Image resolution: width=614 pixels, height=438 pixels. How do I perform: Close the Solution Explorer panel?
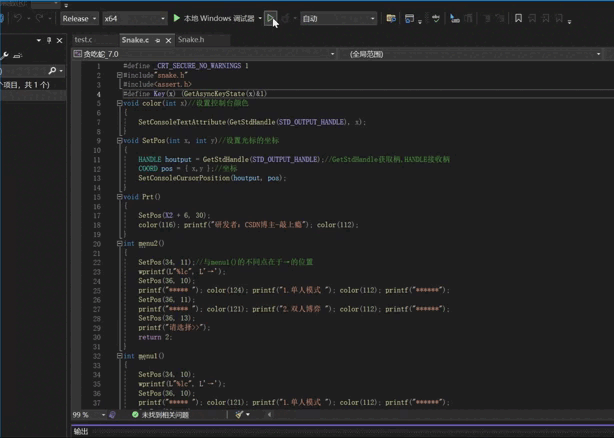click(x=60, y=41)
